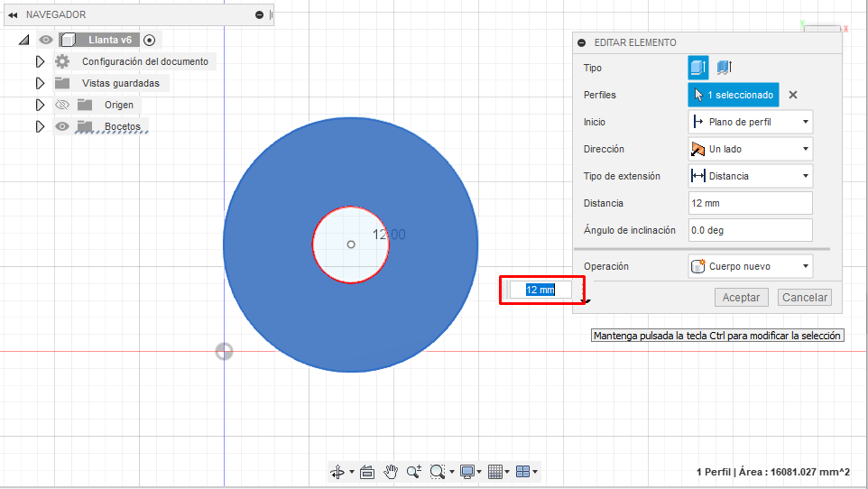The width and height of the screenshot is (868, 489).
Task: Click the Configuración del documento gear icon
Action: [62, 61]
